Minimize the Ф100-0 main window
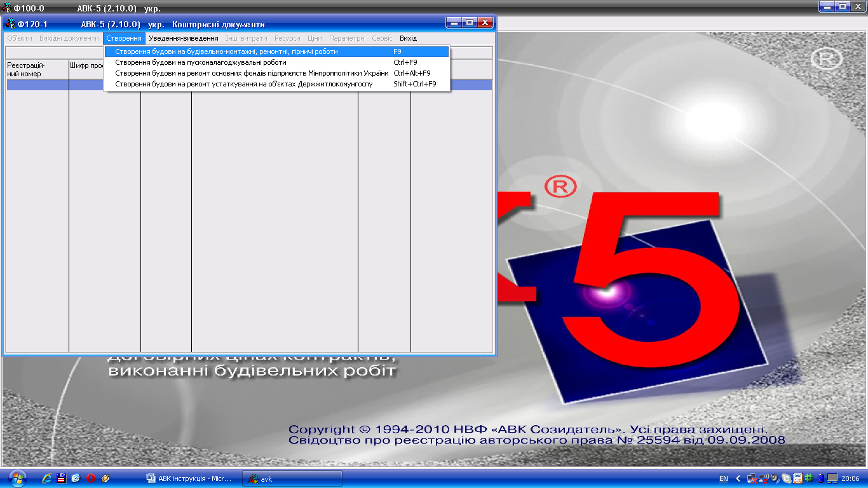The image size is (868, 488). click(827, 6)
